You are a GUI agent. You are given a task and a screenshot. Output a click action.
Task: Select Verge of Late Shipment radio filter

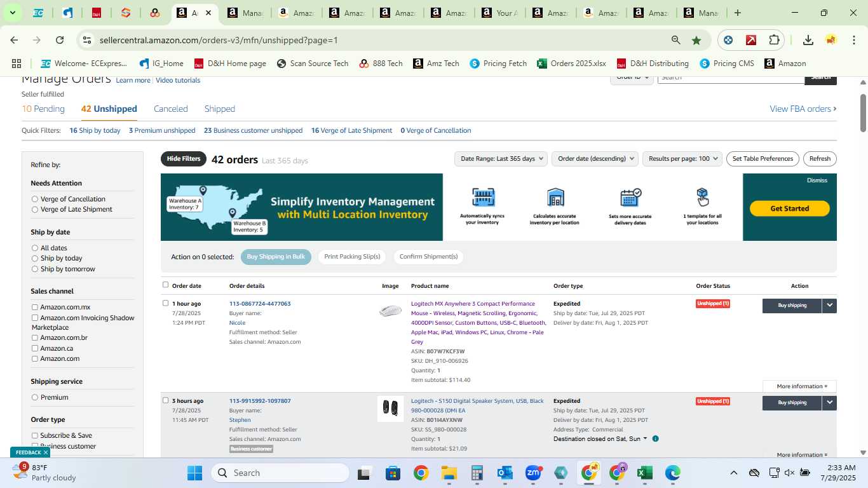click(x=35, y=209)
